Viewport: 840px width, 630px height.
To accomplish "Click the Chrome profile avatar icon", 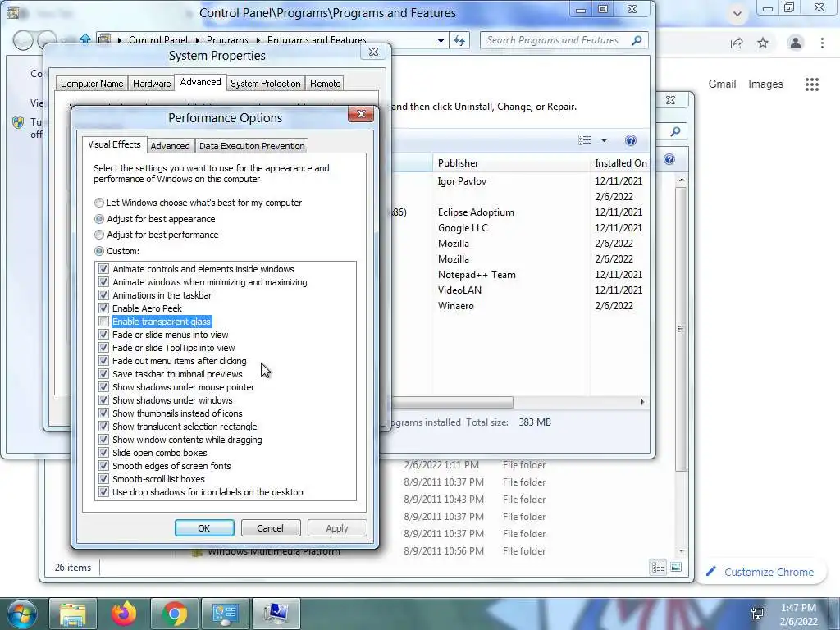I will 796,43.
